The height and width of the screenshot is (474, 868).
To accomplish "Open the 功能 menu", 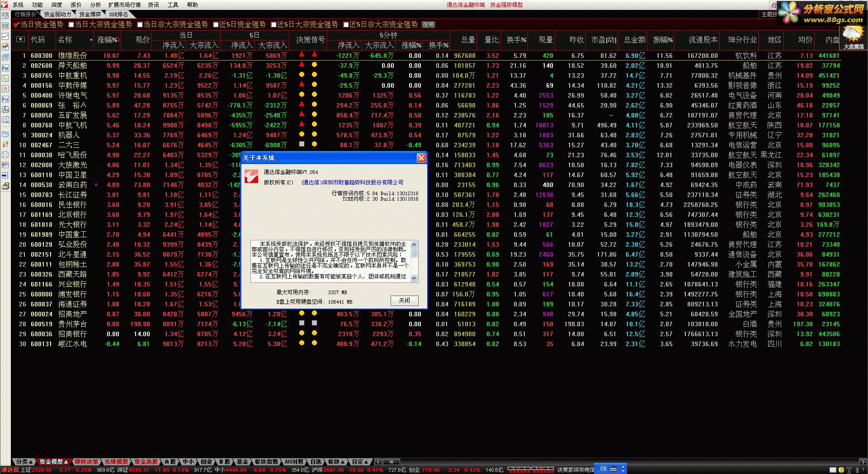I will pyautogui.click(x=38, y=5).
